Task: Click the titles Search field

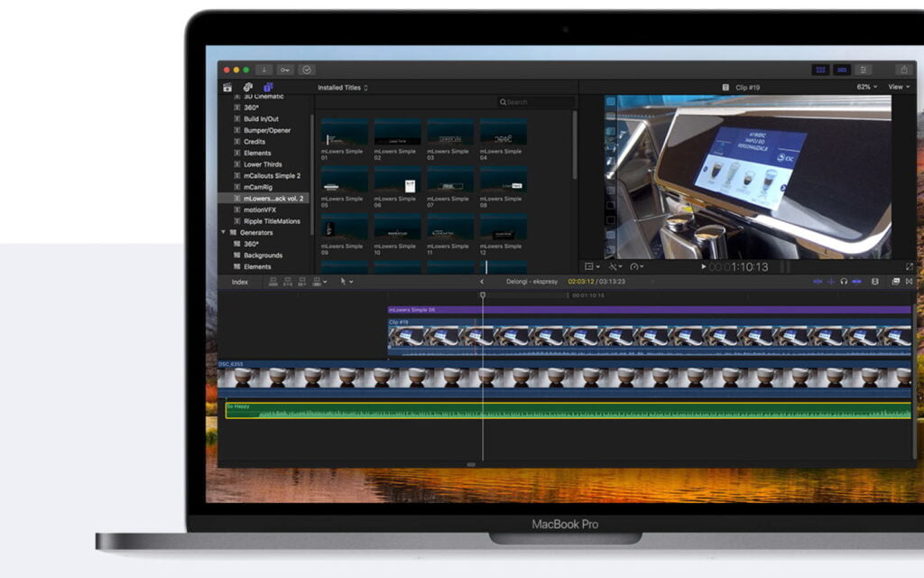Action: 535,102
